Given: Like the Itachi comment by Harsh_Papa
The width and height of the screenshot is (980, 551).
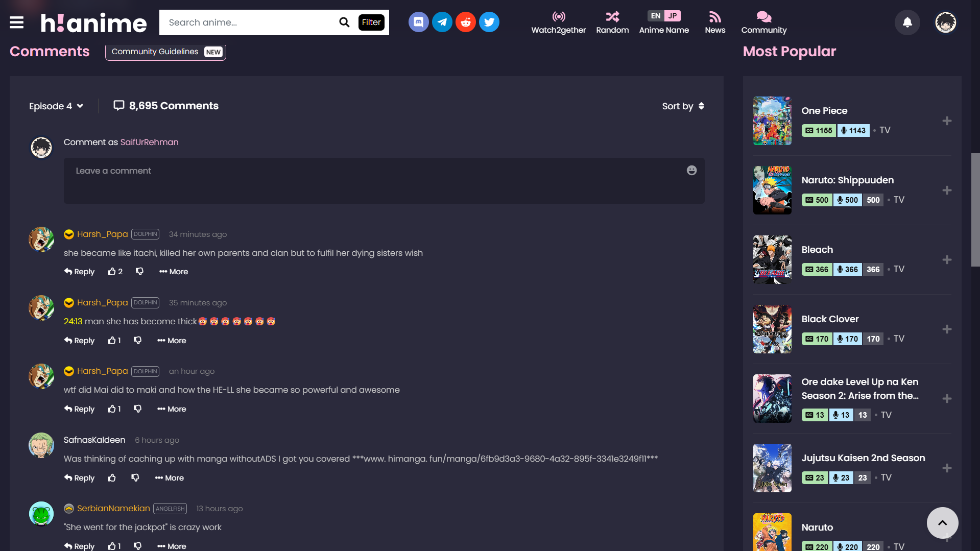Looking at the screenshot, I should [x=112, y=272].
